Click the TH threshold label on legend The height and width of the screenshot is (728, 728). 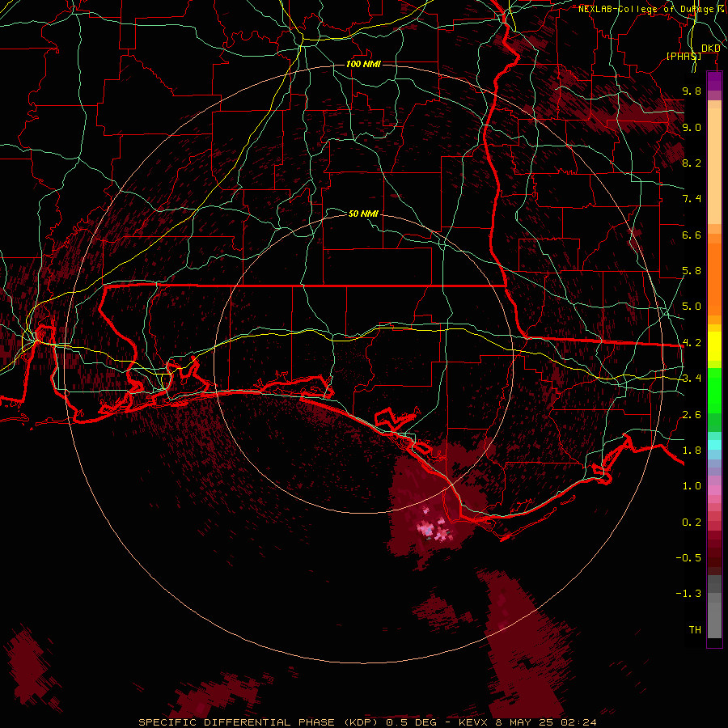tap(695, 630)
